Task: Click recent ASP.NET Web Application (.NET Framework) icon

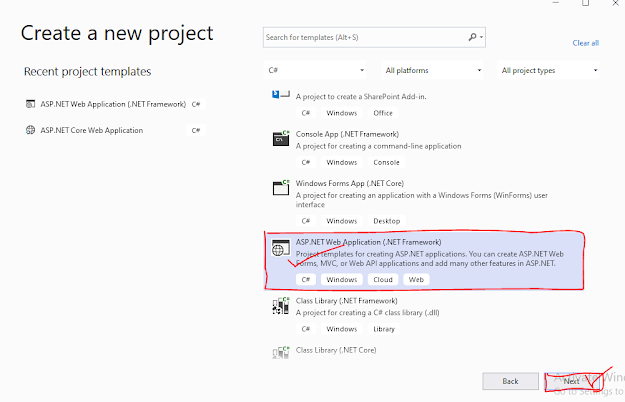Action: [30, 104]
